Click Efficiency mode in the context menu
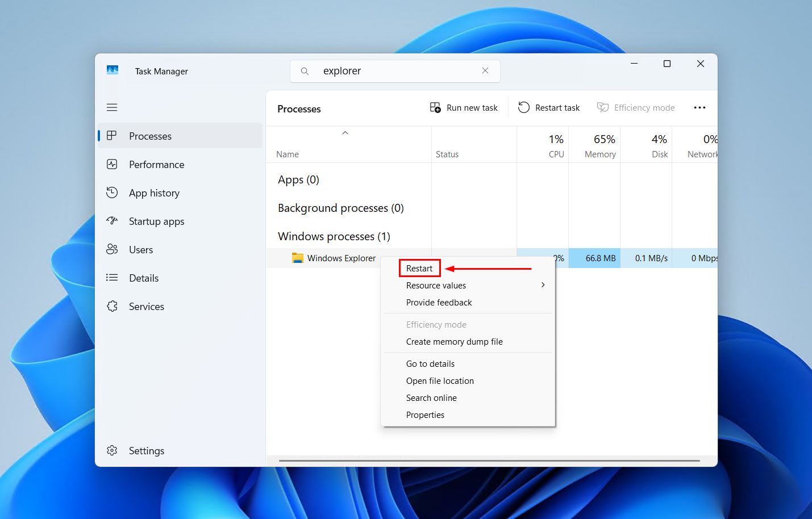Image resolution: width=812 pixels, height=519 pixels. [x=436, y=324]
